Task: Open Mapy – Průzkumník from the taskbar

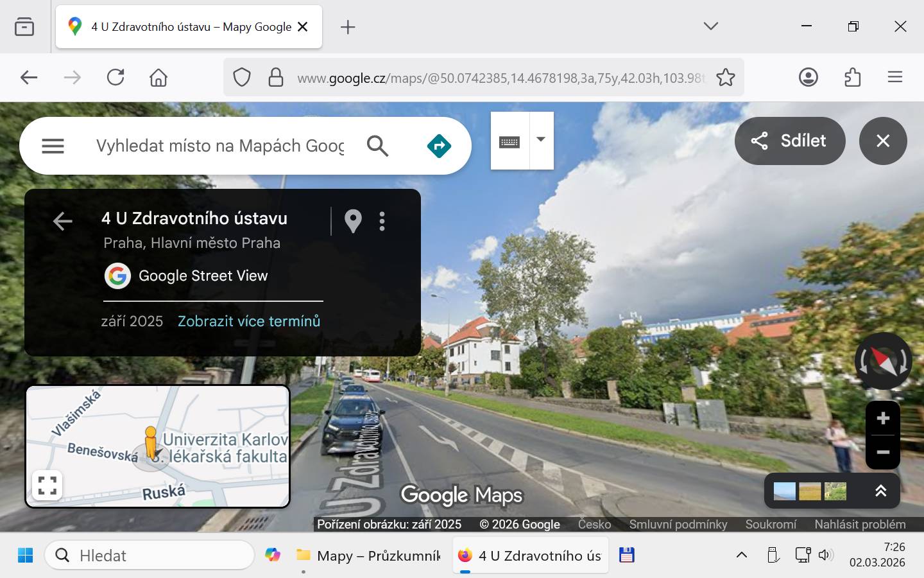Action: pos(368,556)
